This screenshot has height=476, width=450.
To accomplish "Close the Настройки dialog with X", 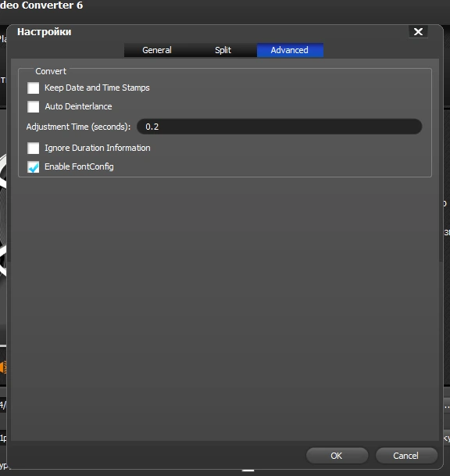I will click(x=418, y=31).
